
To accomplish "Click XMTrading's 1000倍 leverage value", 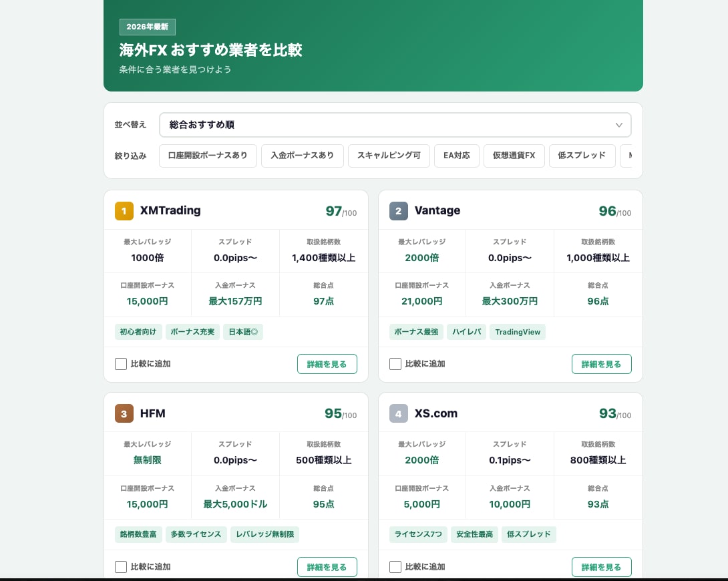I will (x=147, y=258).
